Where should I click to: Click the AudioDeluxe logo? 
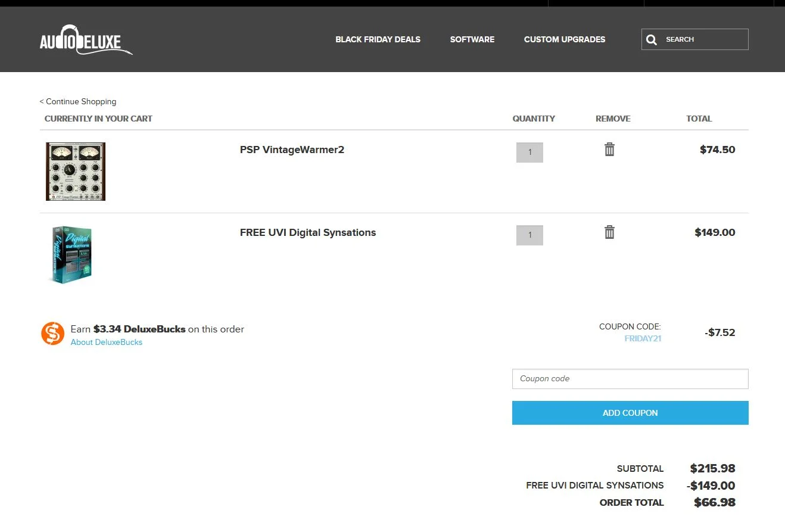(x=86, y=41)
